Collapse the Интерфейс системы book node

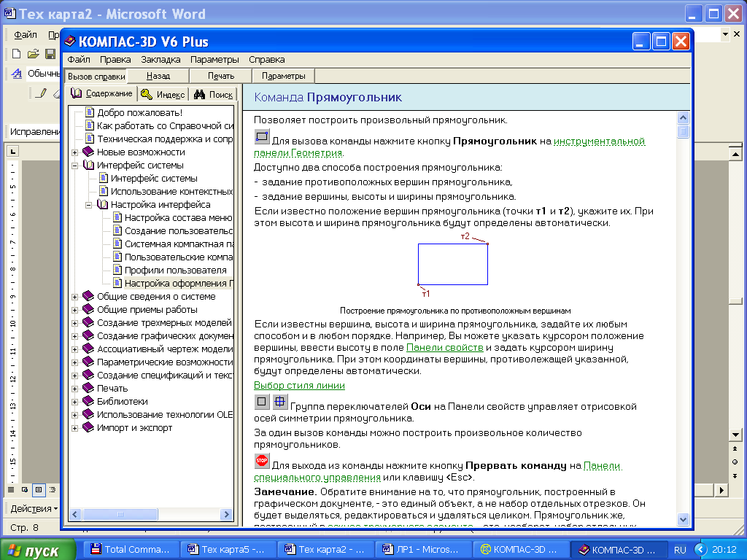click(x=75, y=166)
